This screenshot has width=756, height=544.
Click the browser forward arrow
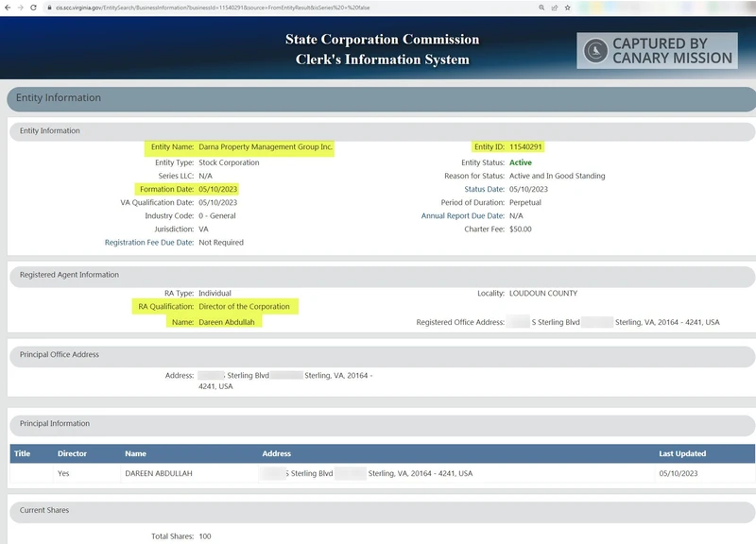point(20,7)
